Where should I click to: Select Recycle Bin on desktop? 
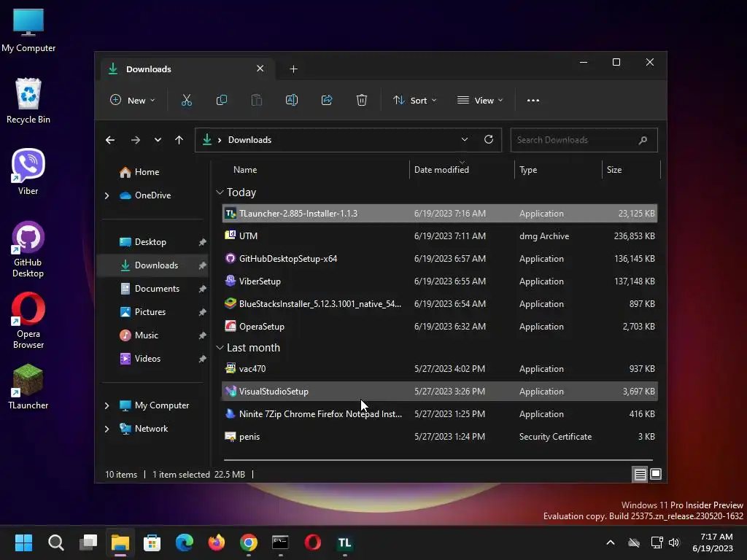point(28,101)
